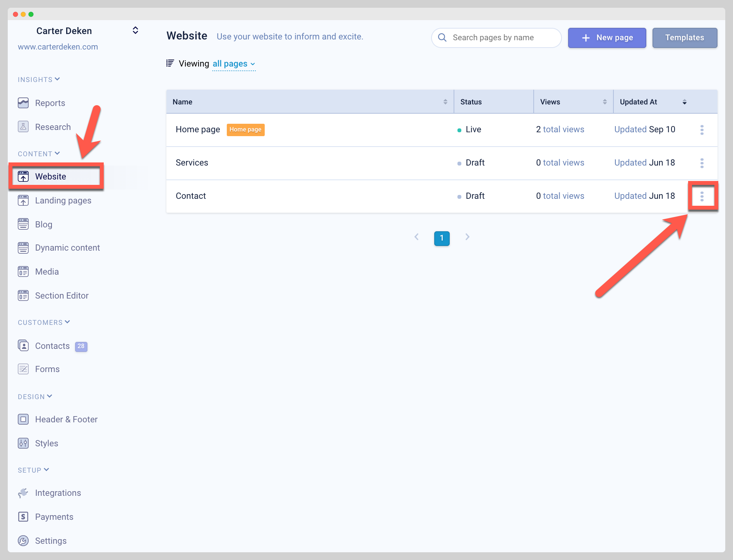Open the Home page row actions menu
This screenshot has width=733, height=560.
pyautogui.click(x=702, y=130)
